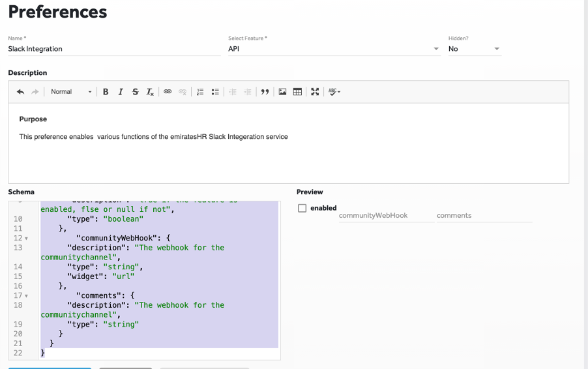The height and width of the screenshot is (369, 588).
Task: Click the "widget": "url" line in schema
Action: pos(100,276)
